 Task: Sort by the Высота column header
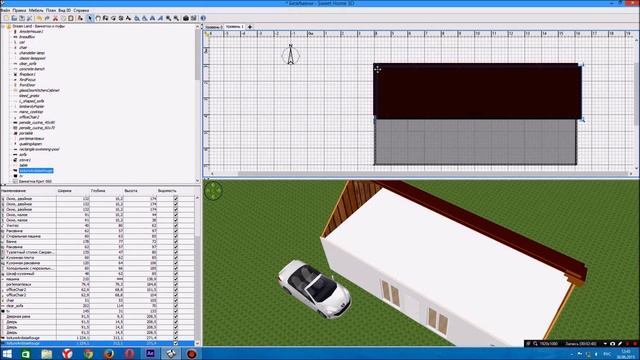[x=140, y=191]
